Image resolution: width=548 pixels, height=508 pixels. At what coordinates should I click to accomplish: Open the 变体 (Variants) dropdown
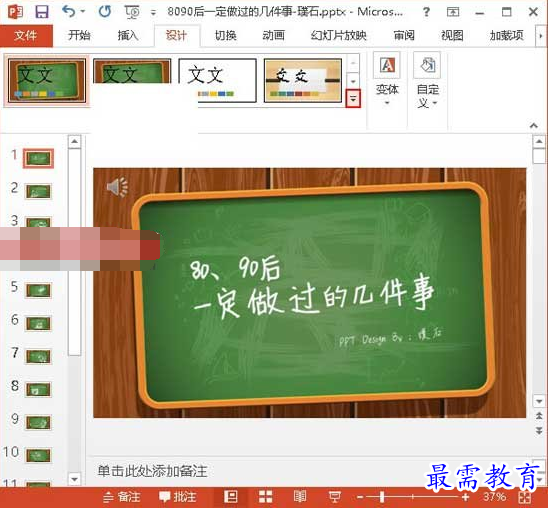[x=387, y=80]
